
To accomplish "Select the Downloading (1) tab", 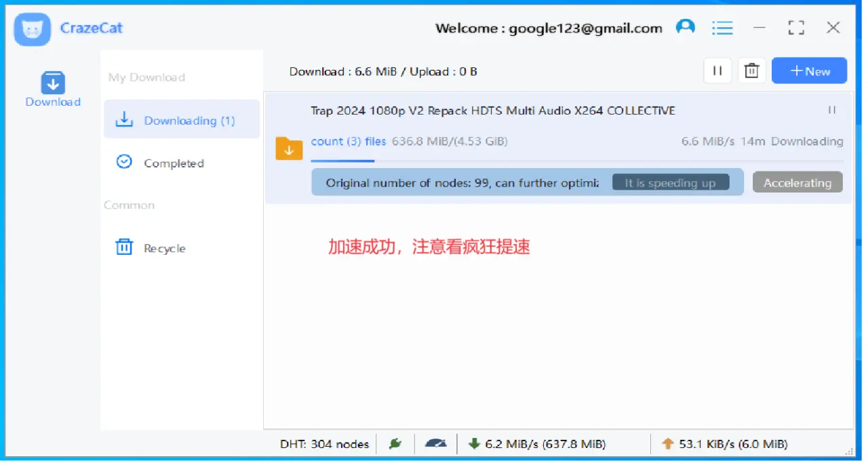I will 182,120.
